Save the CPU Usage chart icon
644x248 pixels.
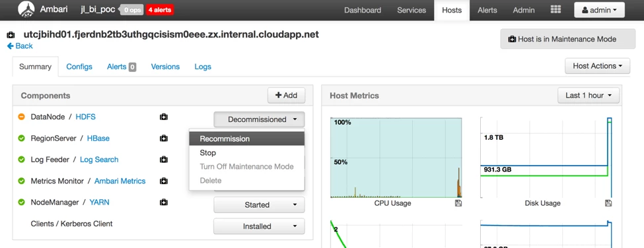click(458, 203)
